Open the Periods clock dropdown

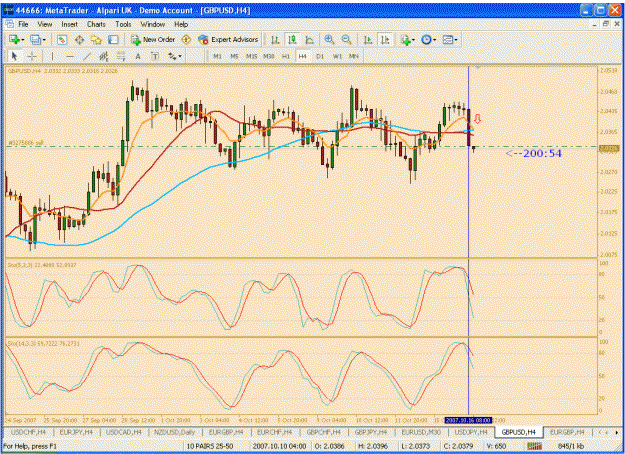coord(428,39)
